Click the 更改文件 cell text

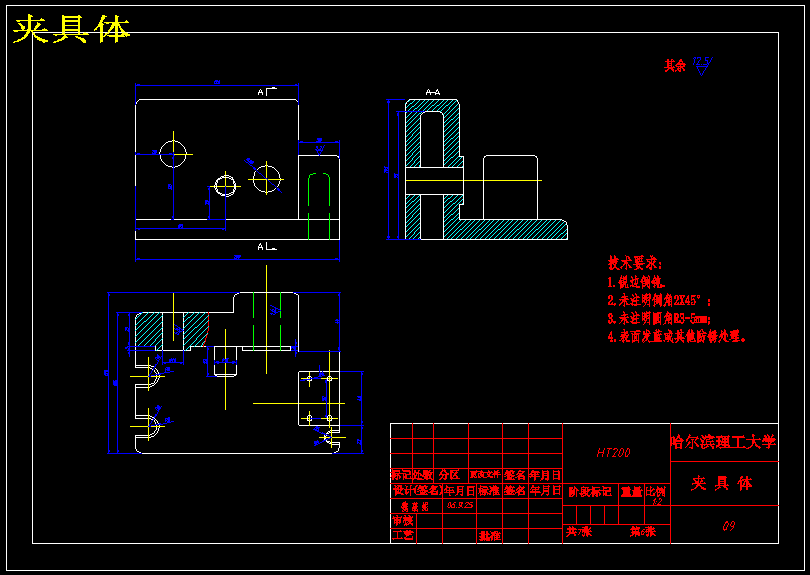tap(485, 474)
